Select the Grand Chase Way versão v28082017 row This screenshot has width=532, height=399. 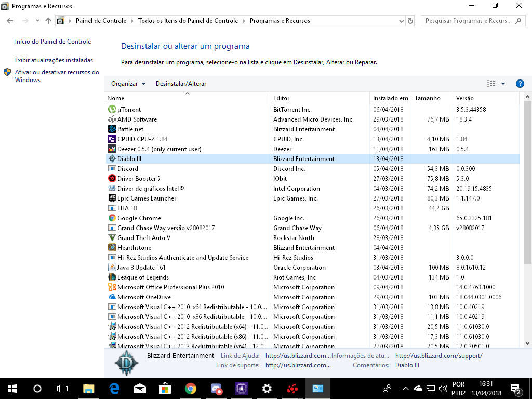[x=312, y=228]
